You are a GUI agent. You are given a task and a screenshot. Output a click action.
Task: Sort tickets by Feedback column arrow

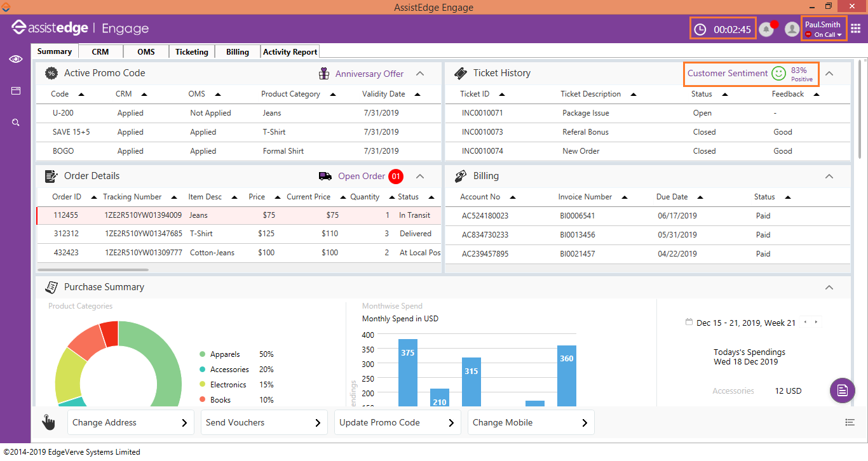(817, 95)
